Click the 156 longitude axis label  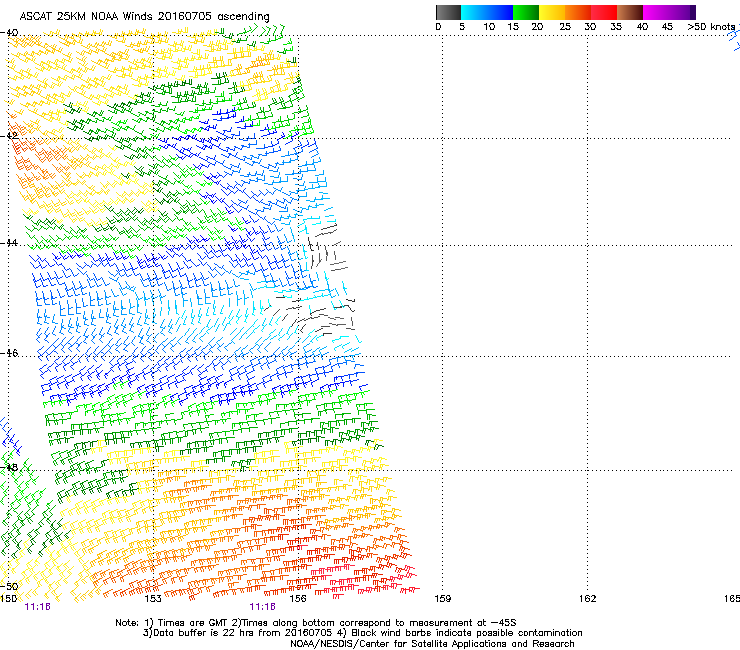[x=298, y=599]
